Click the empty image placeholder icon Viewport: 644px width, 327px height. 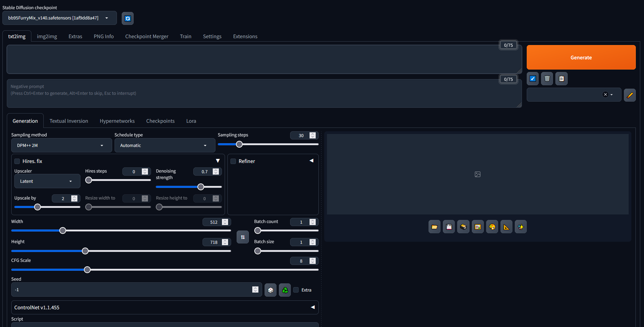(478, 174)
